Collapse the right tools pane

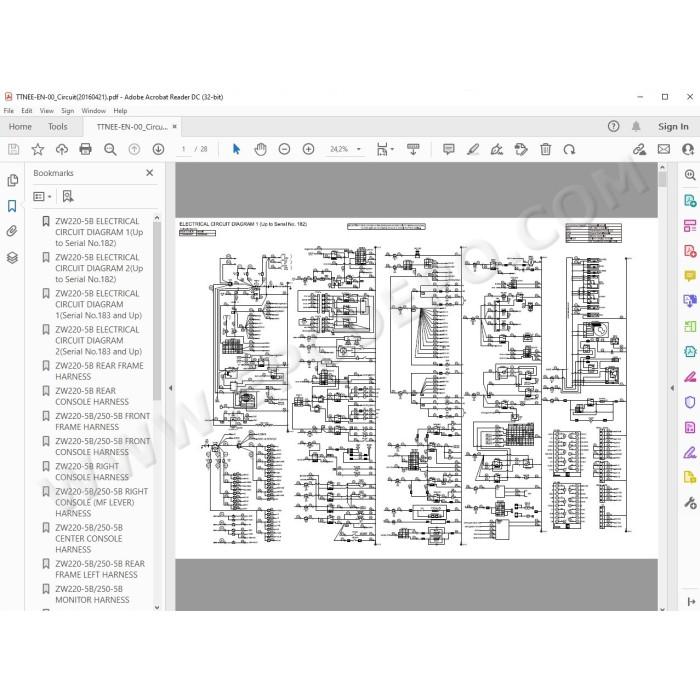tap(672, 388)
